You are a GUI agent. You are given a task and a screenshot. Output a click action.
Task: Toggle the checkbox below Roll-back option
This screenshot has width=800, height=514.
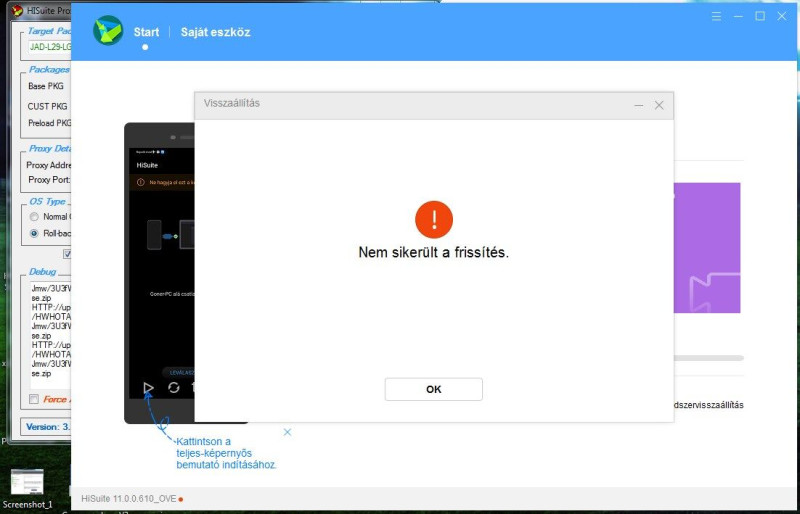click(x=67, y=254)
